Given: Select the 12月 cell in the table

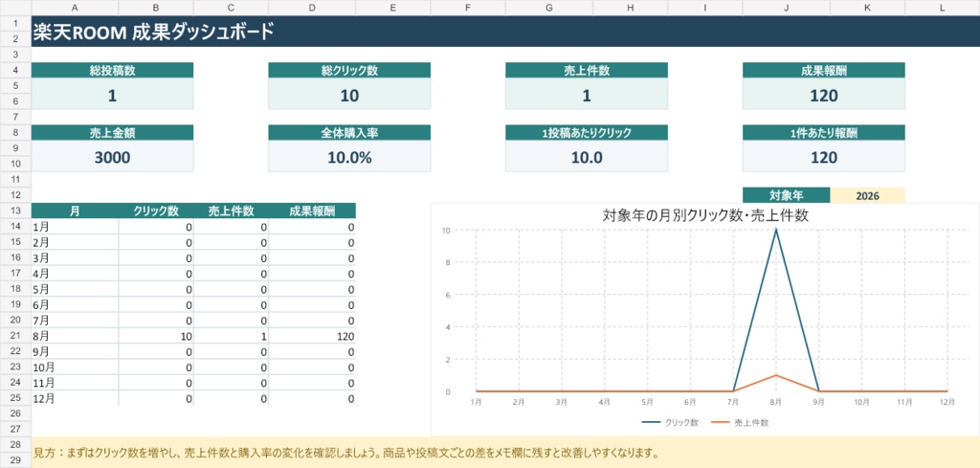Looking at the screenshot, I should click(x=75, y=398).
